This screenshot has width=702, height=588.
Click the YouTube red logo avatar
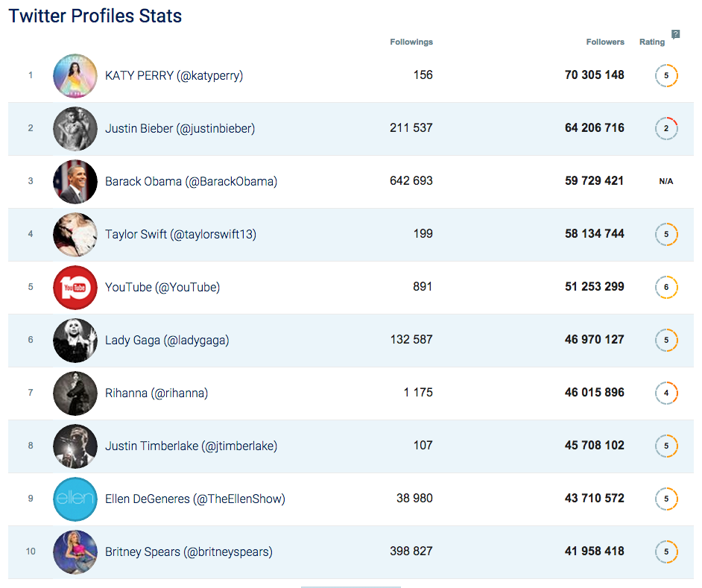click(75, 287)
